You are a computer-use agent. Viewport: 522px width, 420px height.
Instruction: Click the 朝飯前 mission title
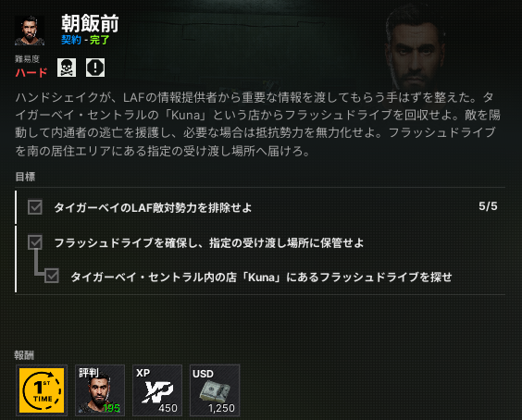pos(90,23)
